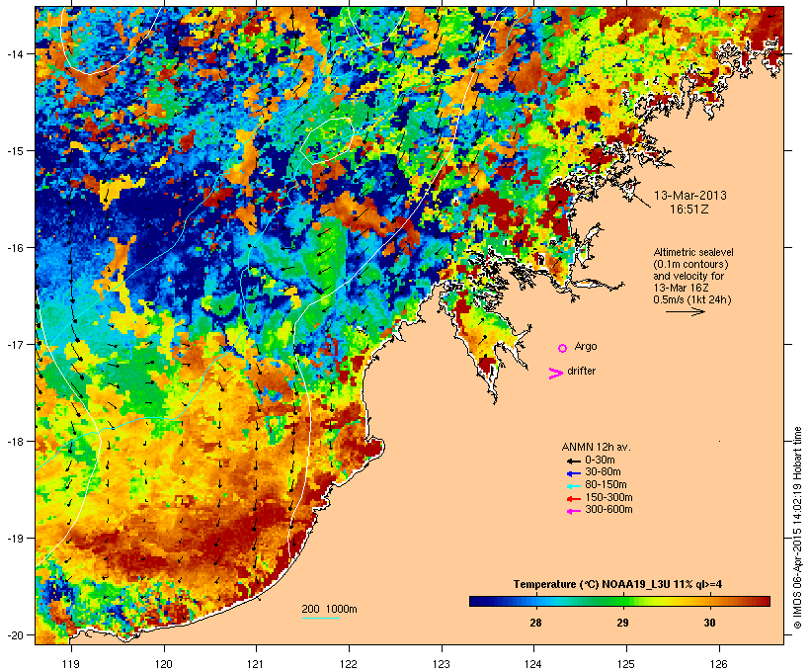
Task: Click the '0.5m/s (1kt 24h)' text
Action: point(692,299)
